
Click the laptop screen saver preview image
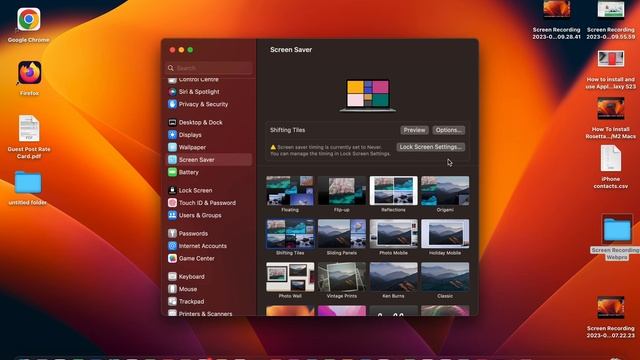[x=368, y=95]
